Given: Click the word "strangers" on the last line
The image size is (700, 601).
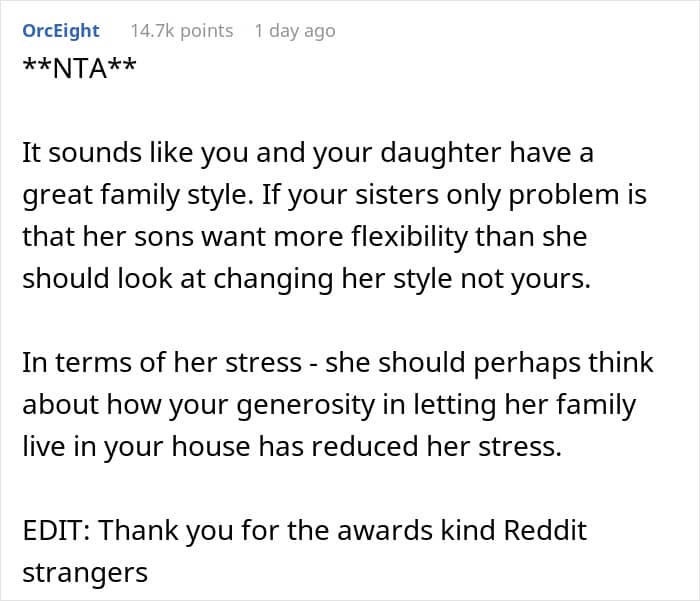Looking at the screenshot, I should pos(85,571).
